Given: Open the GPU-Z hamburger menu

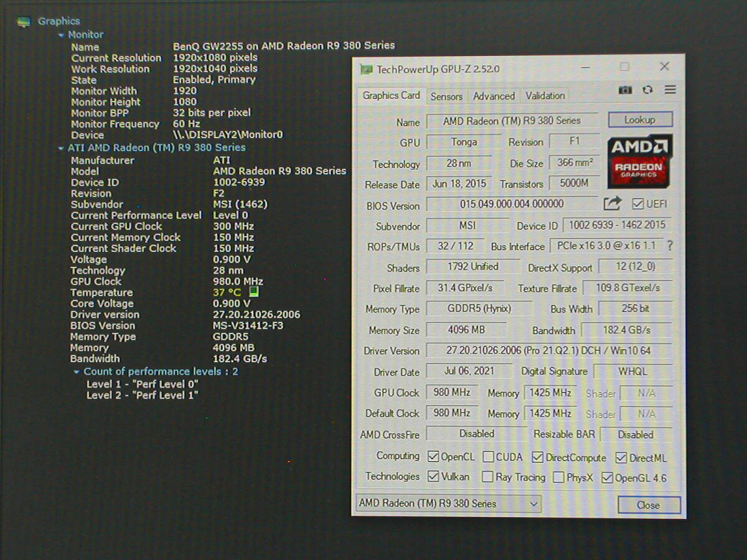Looking at the screenshot, I should [x=670, y=90].
